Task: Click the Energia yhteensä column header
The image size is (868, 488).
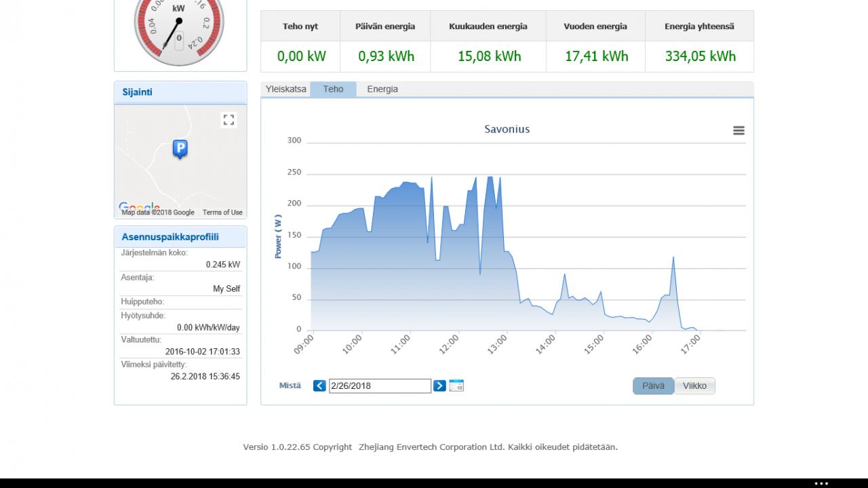Action: tap(699, 26)
